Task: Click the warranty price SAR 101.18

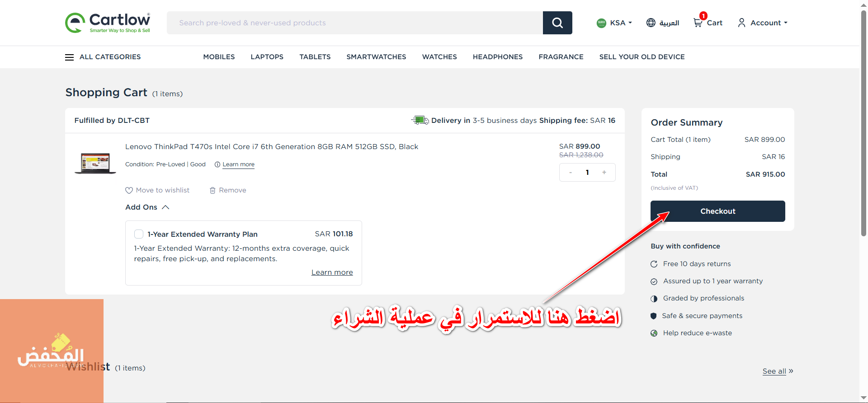Action: (x=334, y=234)
